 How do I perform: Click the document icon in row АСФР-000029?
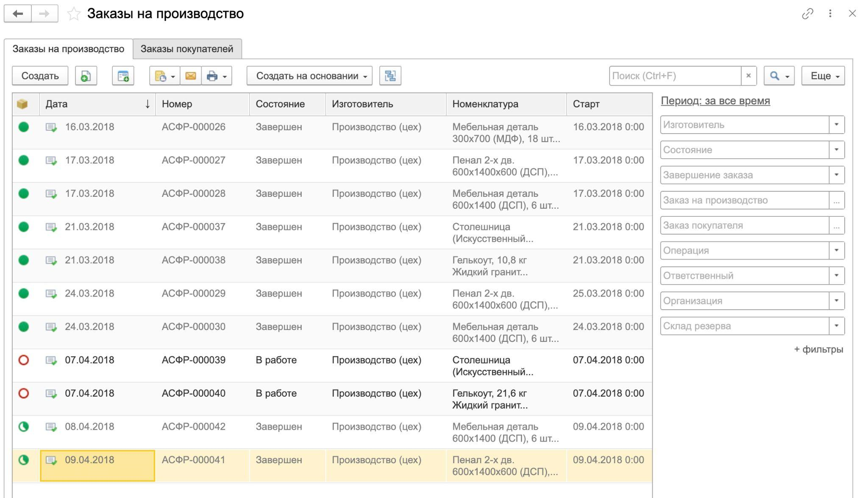click(51, 294)
